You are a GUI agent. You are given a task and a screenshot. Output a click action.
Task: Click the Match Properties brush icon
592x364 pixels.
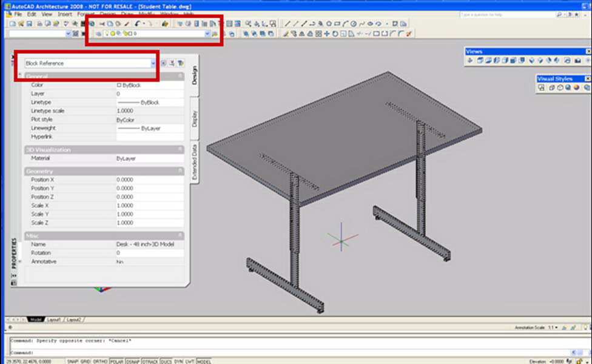[x=127, y=24]
